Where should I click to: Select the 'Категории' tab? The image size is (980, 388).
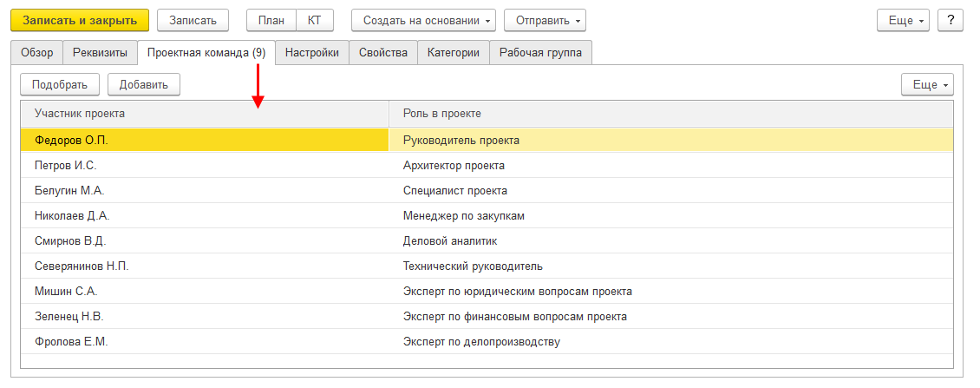(x=453, y=53)
